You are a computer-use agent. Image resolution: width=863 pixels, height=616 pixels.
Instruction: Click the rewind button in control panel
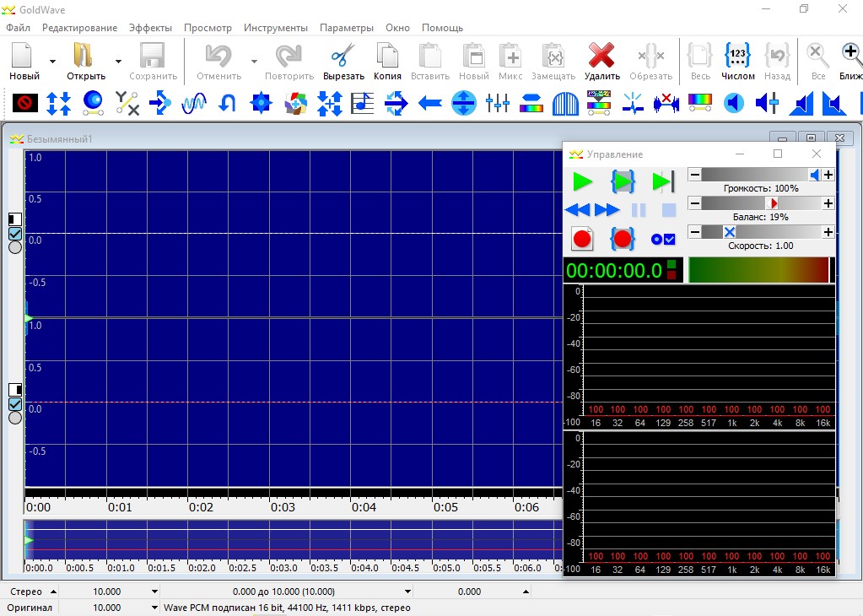tap(577, 210)
